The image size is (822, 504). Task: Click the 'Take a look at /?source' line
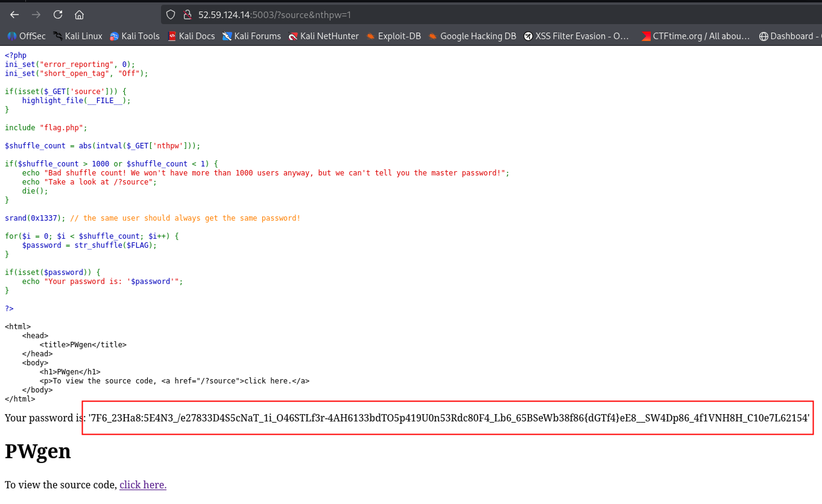coord(90,182)
